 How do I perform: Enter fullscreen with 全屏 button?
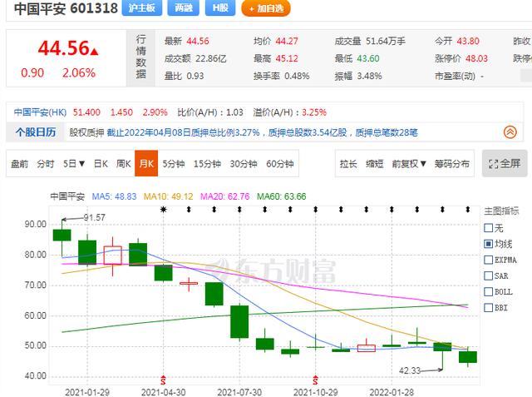pos(505,163)
